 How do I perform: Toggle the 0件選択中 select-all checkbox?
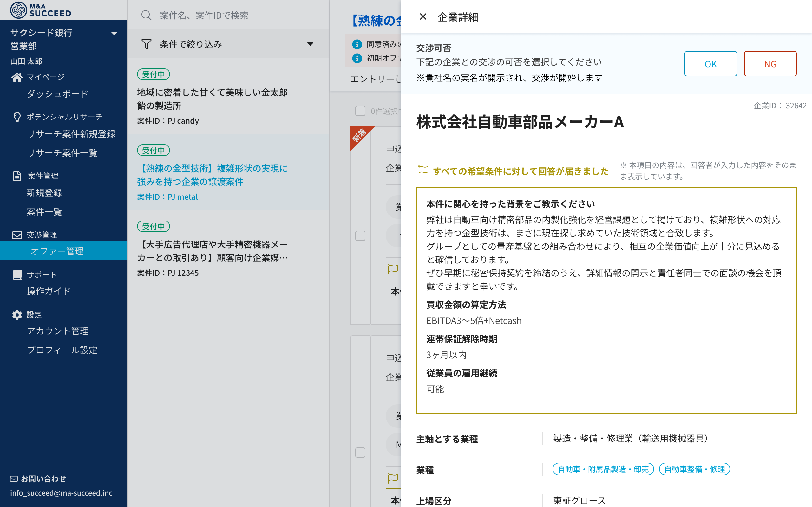coord(360,111)
